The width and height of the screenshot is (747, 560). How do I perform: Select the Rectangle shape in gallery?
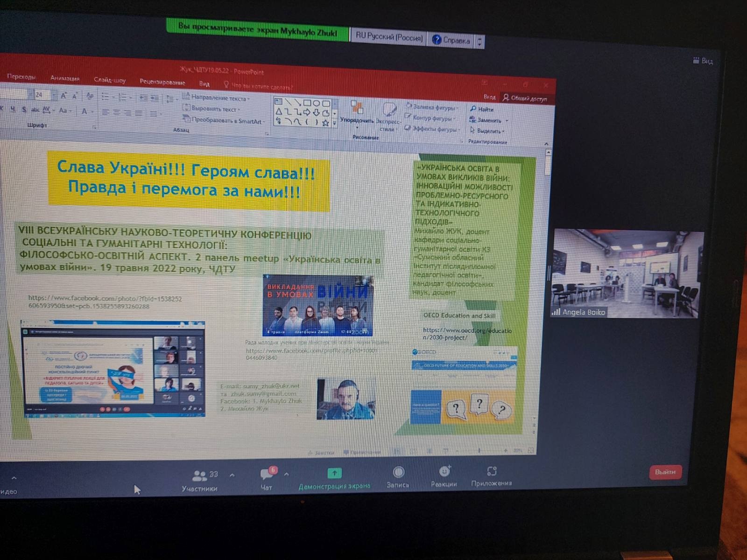pyautogui.click(x=307, y=102)
